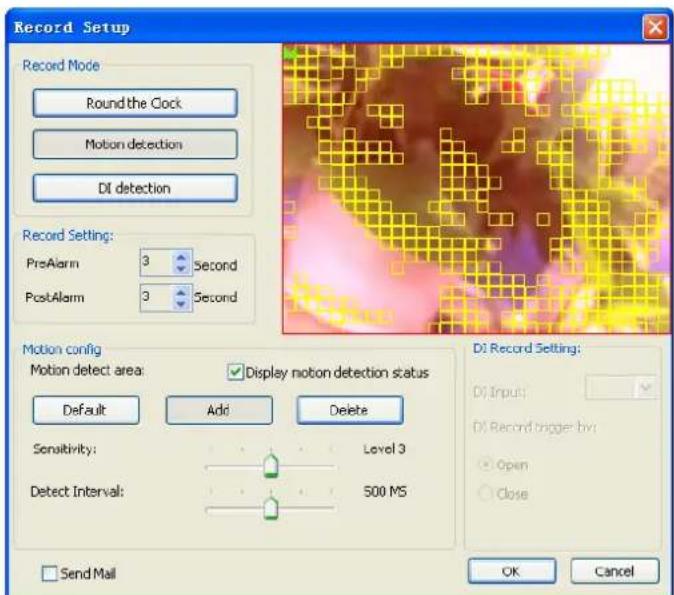Increase the PostAlarm seconds value

click(x=181, y=292)
